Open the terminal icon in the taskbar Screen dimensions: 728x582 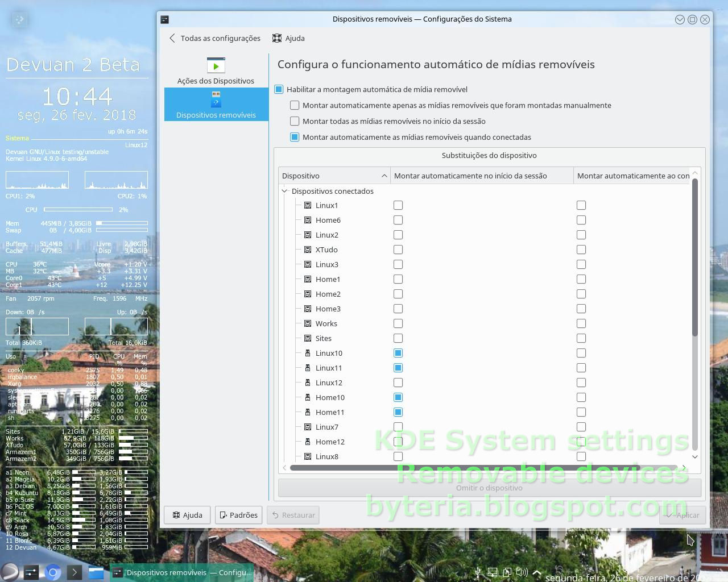(x=74, y=572)
